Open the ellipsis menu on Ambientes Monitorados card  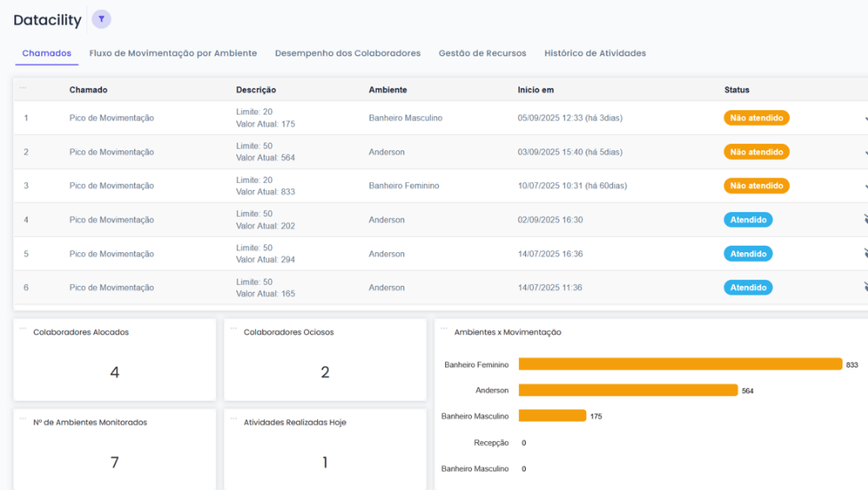pos(23,417)
